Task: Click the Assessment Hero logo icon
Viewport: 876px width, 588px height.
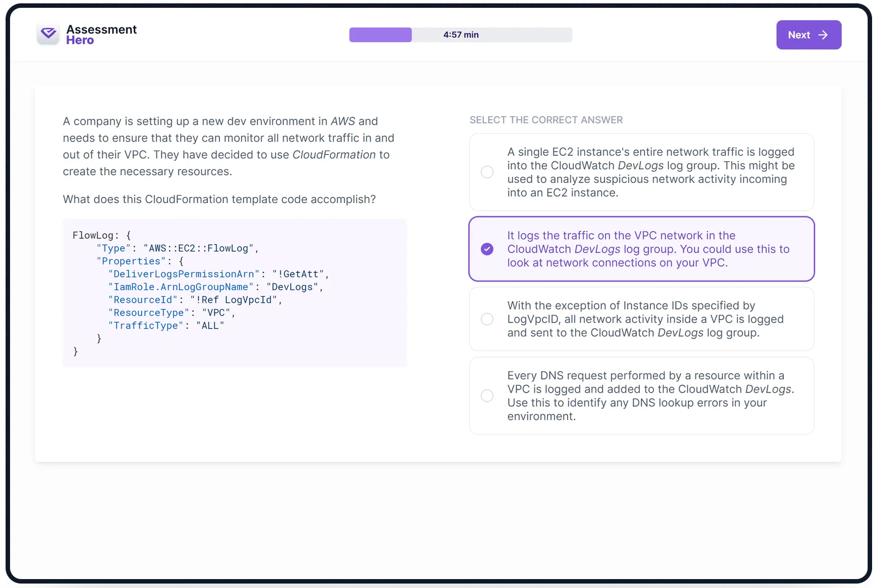Action: point(48,34)
